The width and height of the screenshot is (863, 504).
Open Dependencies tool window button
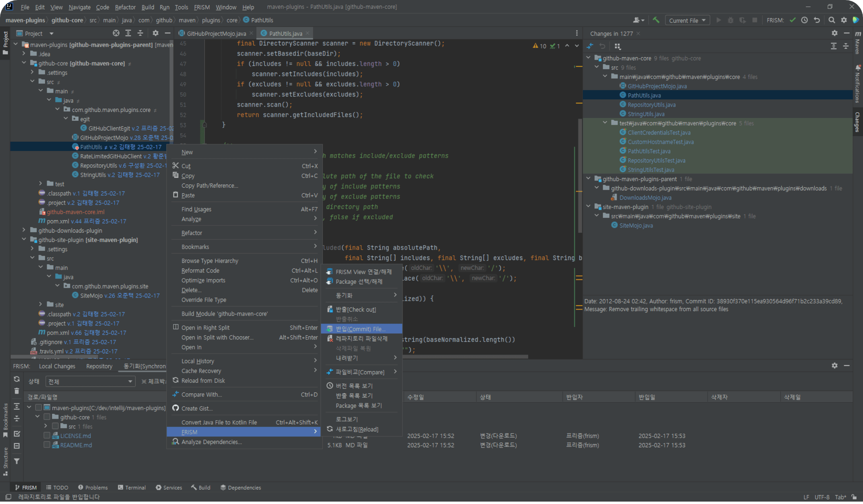point(240,487)
